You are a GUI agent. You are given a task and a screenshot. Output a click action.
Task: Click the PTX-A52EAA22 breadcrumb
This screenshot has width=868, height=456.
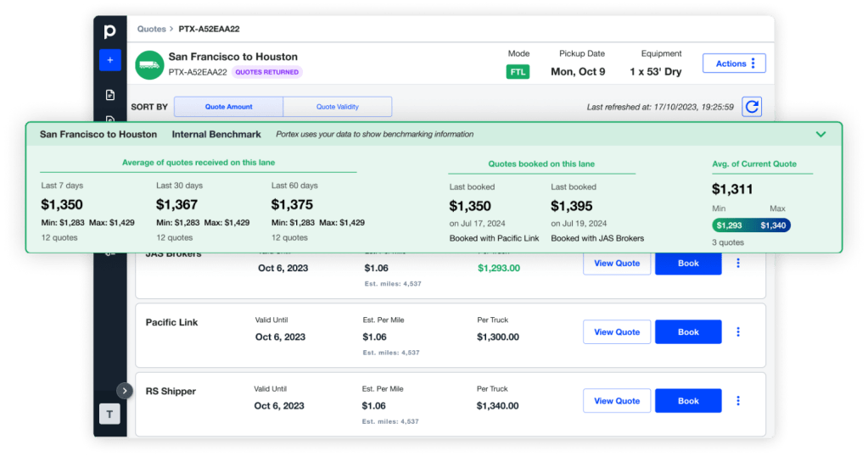tap(209, 29)
